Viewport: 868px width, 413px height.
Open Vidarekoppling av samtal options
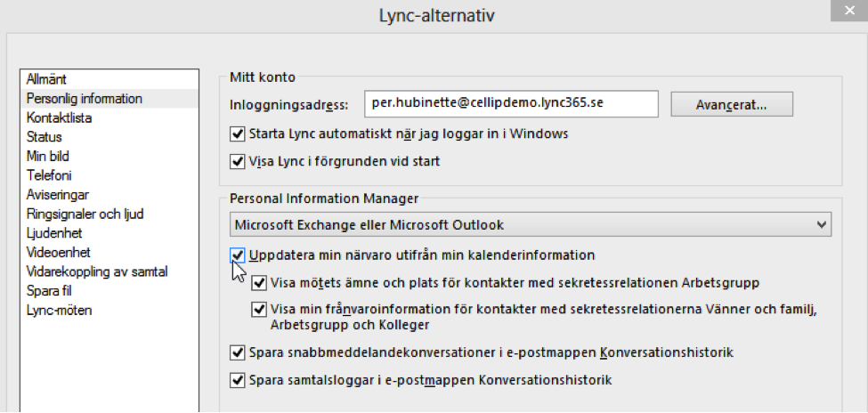pos(97,271)
